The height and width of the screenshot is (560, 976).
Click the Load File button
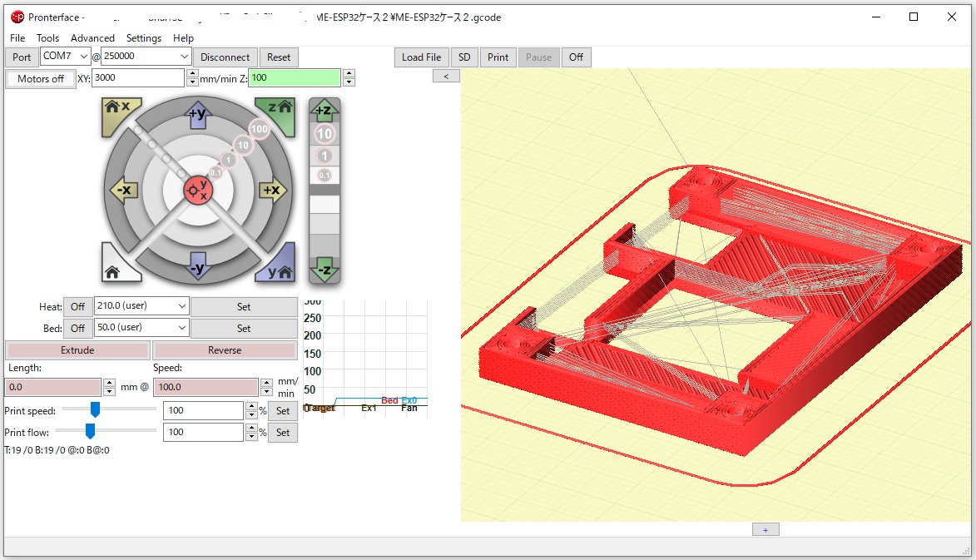point(421,57)
